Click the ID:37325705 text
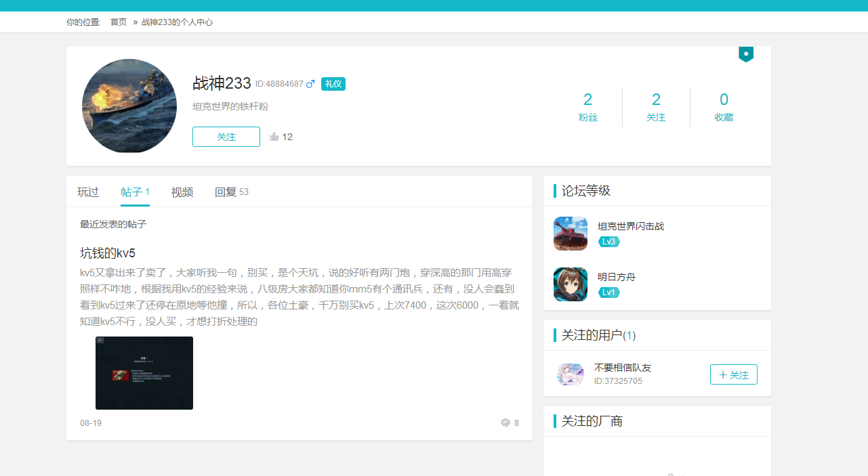This screenshot has height=476, width=868. coord(618,381)
